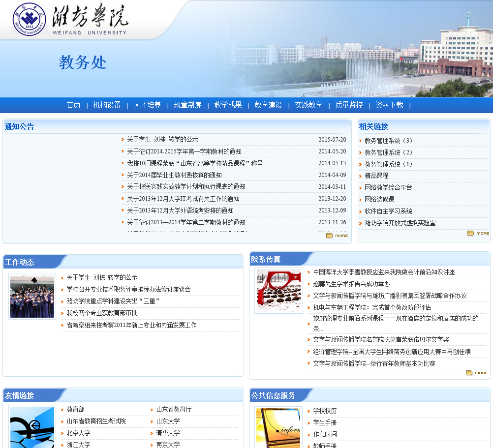Open 莫言荣获诺贝尔文学奖 article
This screenshot has height=448, width=493.
point(381,340)
